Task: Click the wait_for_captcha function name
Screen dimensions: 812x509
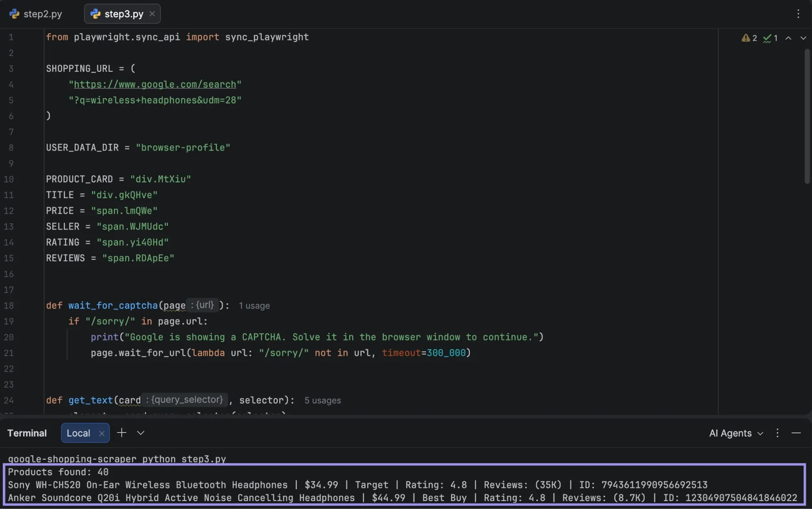Action: click(113, 306)
